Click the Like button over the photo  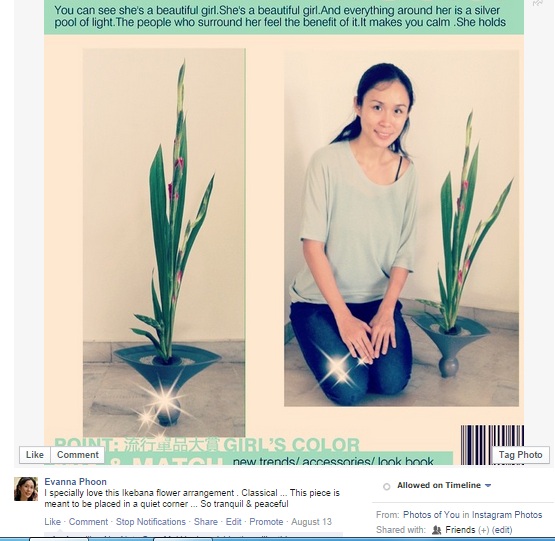[x=35, y=455]
